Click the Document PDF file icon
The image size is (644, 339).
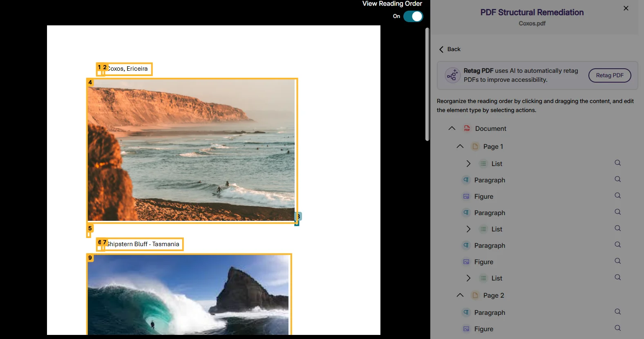coord(467,128)
